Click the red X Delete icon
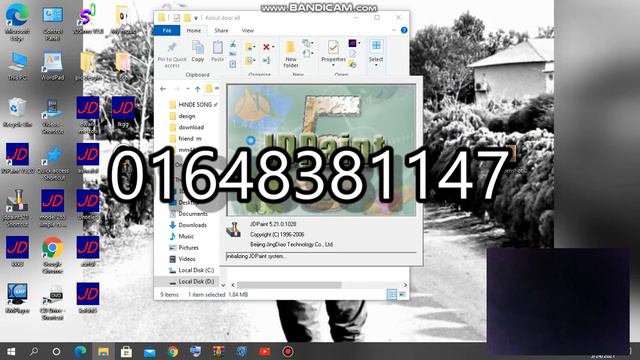This screenshot has width=640, height=360. [x=266, y=47]
